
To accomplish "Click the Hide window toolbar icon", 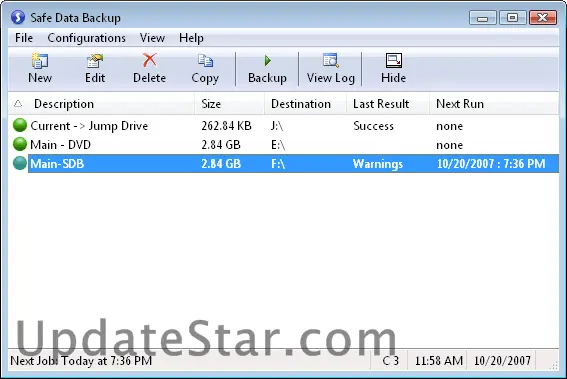I will pyautogui.click(x=393, y=61).
